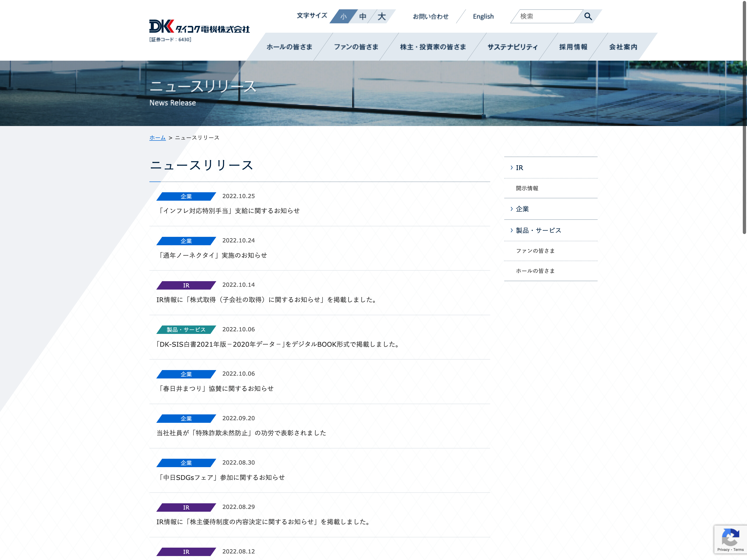The image size is (747, 560).
Task: Open the 採用情報 navigation menu
Action: [x=573, y=47]
